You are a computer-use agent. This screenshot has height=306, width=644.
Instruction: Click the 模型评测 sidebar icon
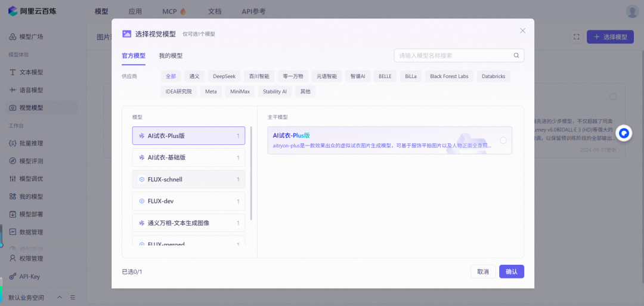pyautogui.click(x=13, y=161)
